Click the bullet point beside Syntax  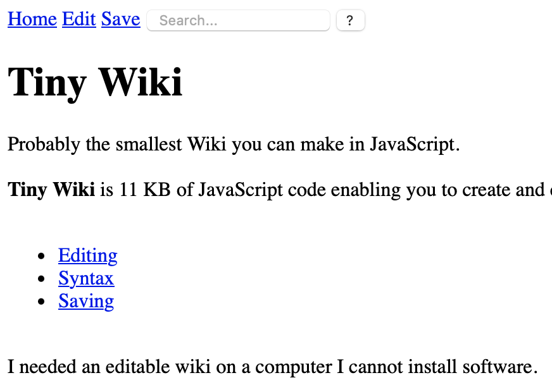point(42,279)
